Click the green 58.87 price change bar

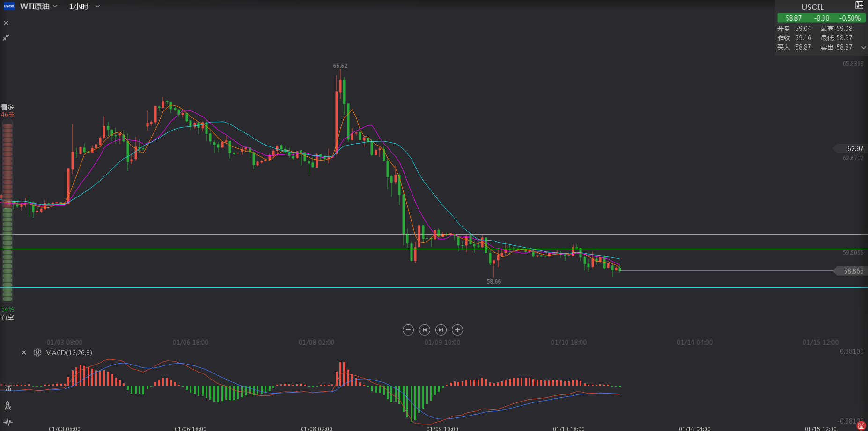pyautogui.click(x=821, y=18)
